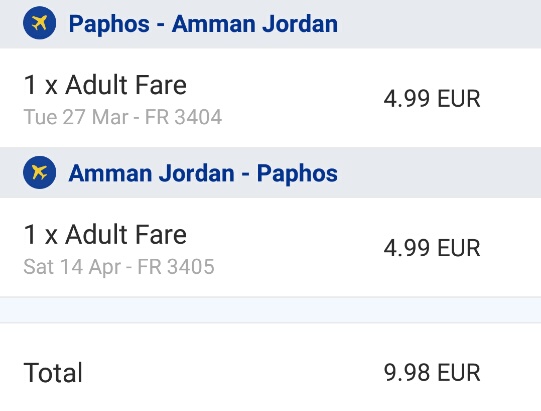Select the second 1 x Adult Fare label
The height and width of the screenshot is (411, 541).
(105, 234)
